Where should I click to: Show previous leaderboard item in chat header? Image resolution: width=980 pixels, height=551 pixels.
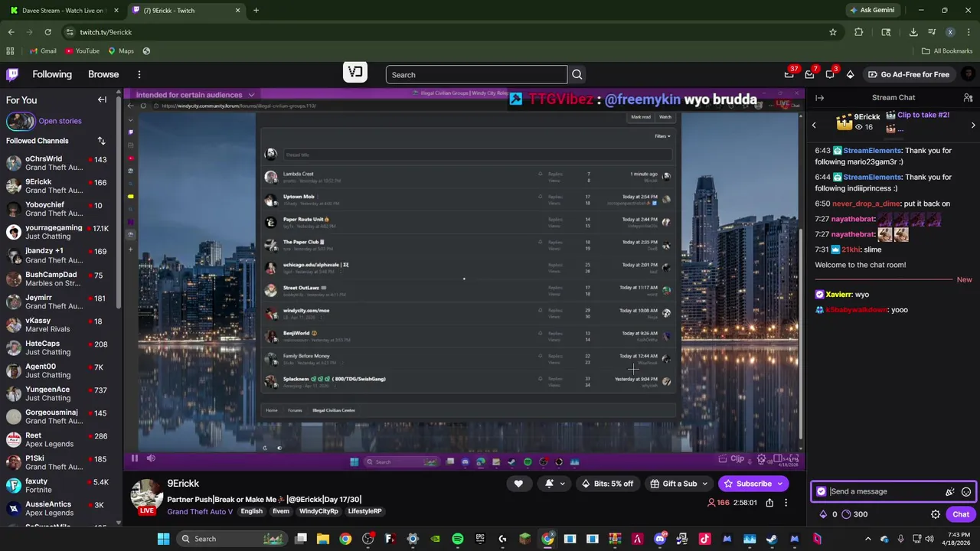click(814, 125)
